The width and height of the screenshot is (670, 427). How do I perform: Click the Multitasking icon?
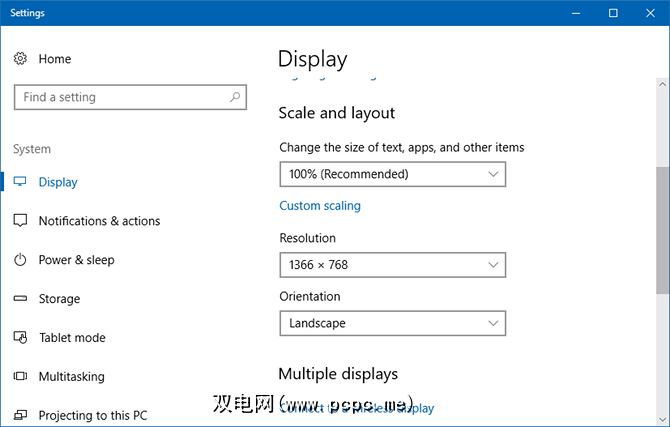pos(20,377)
